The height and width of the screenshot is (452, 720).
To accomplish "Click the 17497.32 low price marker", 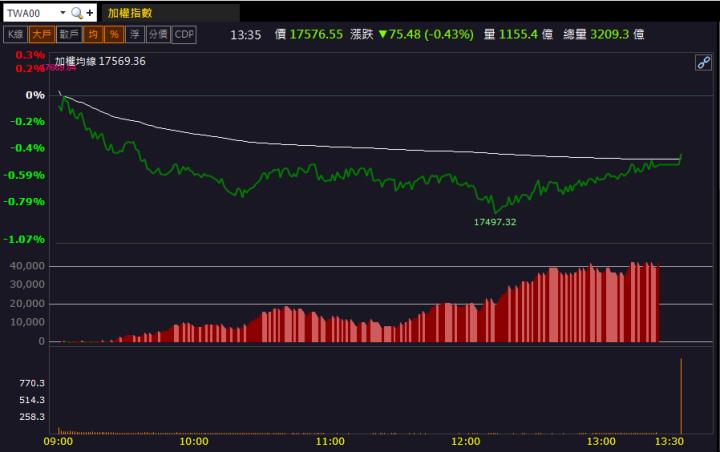I will (494, 221).
